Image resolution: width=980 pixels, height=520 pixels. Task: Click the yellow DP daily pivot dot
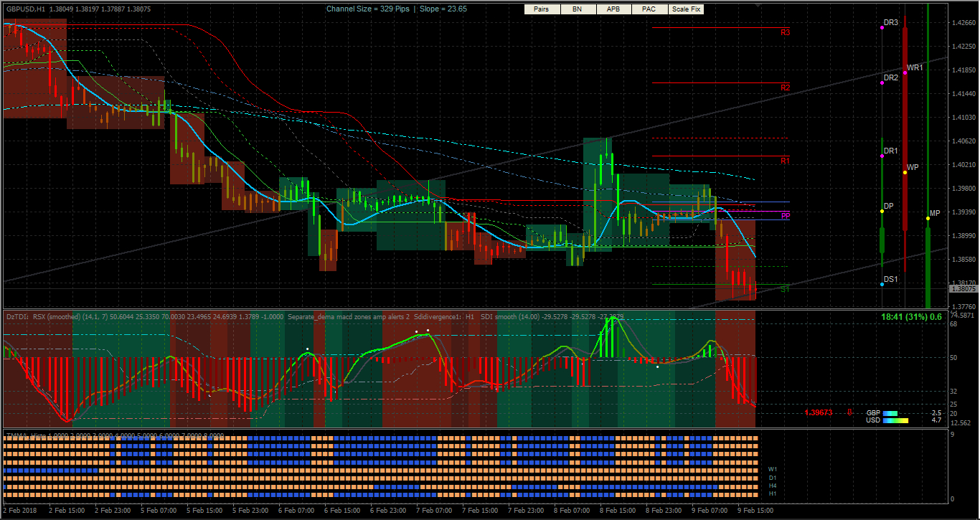882,212
